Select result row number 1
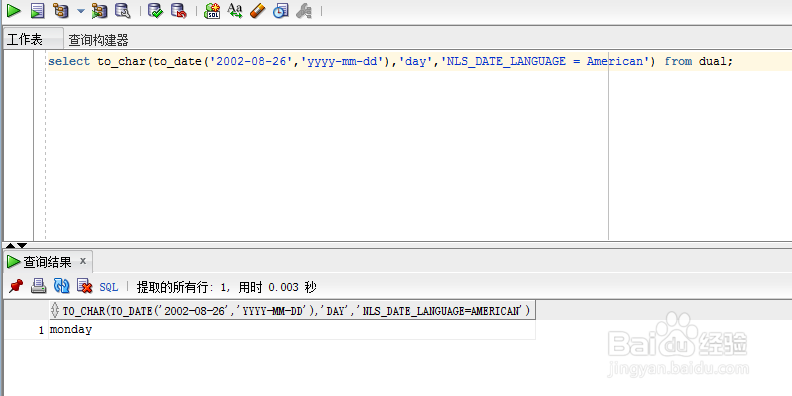Image resolution: width=792 pixels, height=396 pixels. (41, 330)
